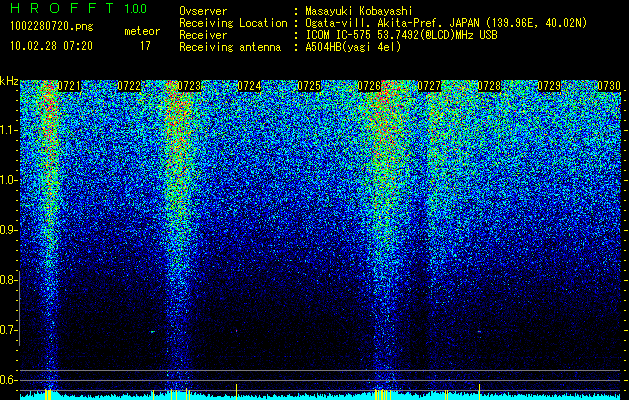Select the filename 1002280720.png
This screenshot has width=629, height=400.
point(52,27)
